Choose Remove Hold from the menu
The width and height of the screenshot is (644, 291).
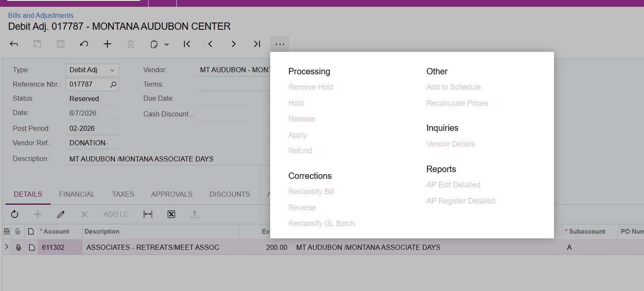coord(311,87)
